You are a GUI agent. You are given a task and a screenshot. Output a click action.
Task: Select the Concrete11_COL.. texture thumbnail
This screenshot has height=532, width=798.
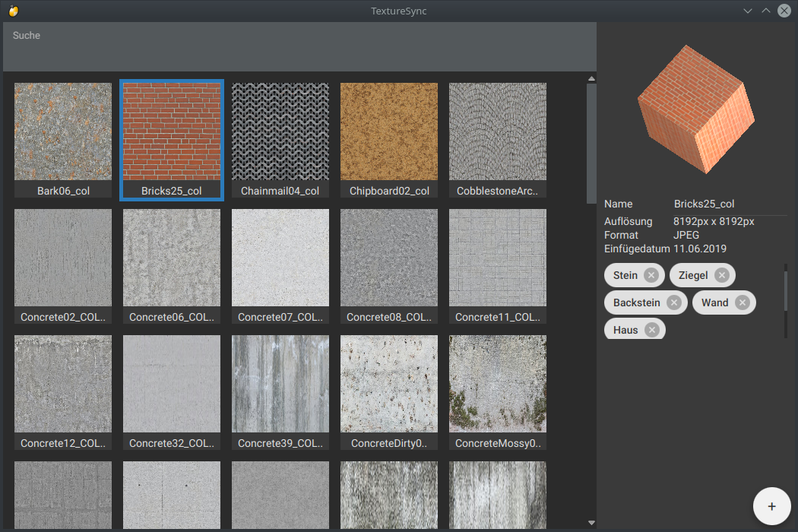[x=498, y=266]
